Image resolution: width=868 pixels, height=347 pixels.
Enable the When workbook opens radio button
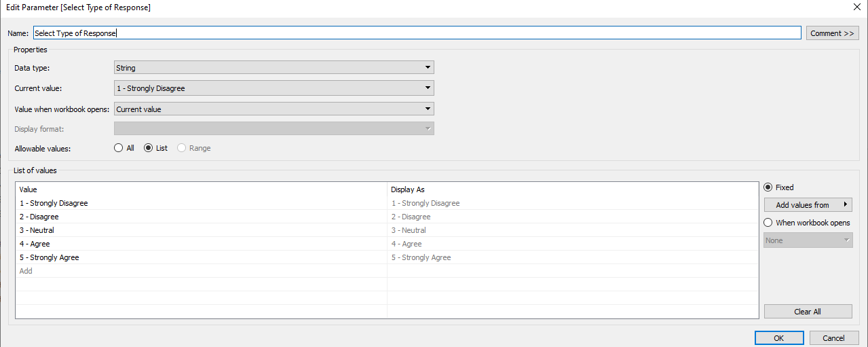tap(768, 223)
